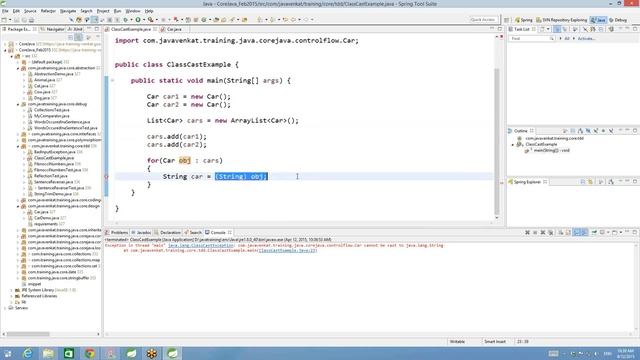The height and width of the screenshot is (360, 640).
Task: Minimize the Package Explorer view
Action: [x=89, y=29]
